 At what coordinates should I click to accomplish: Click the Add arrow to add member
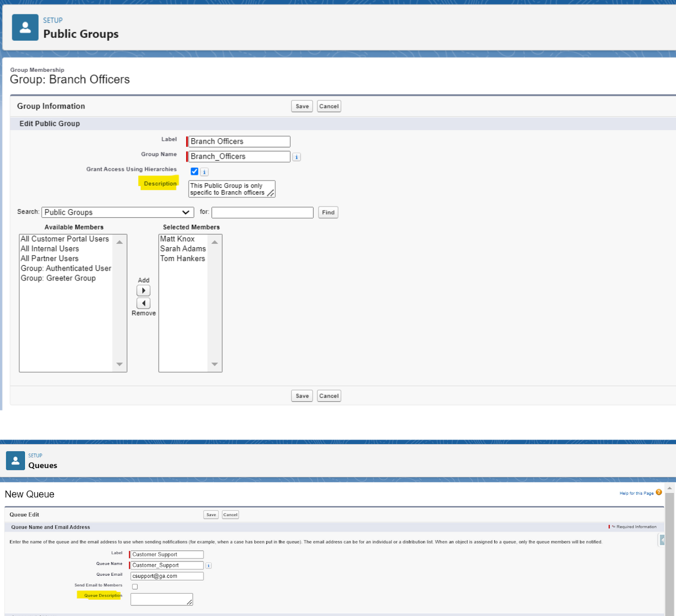(x=143, y=291)
